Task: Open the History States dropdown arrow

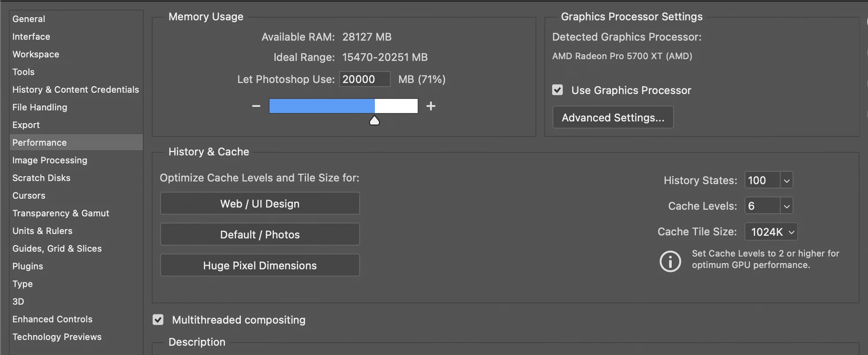Action: click(786, 181)
